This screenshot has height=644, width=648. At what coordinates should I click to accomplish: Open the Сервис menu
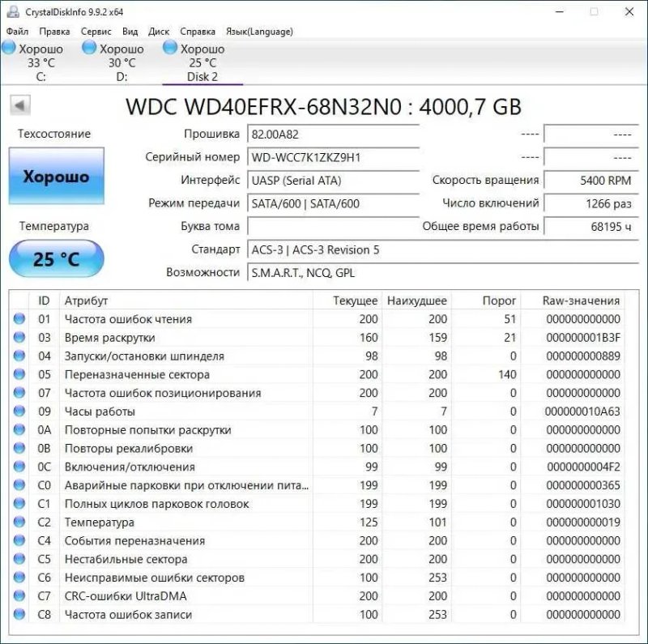(x=96, y=32)
